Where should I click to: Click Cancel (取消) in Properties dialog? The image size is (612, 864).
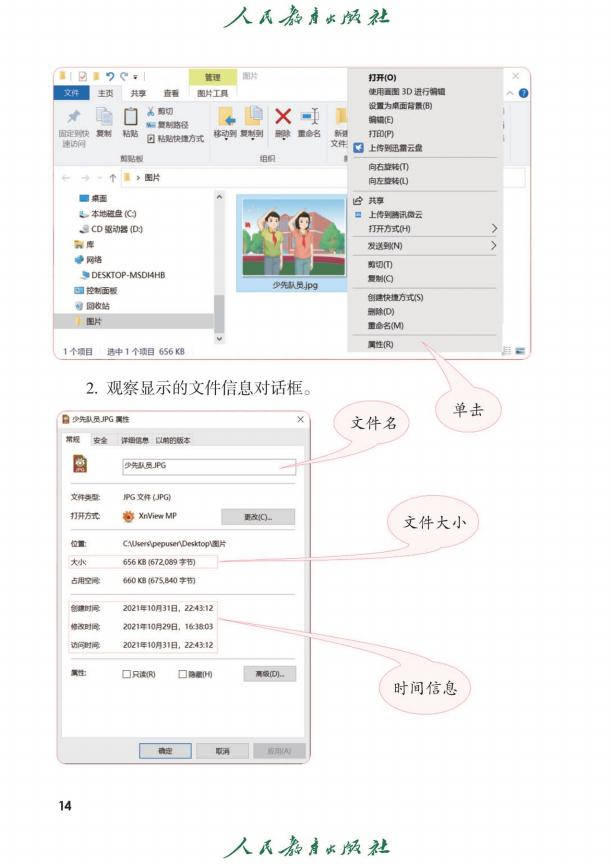pyautogui.click(x=223, y=750)
